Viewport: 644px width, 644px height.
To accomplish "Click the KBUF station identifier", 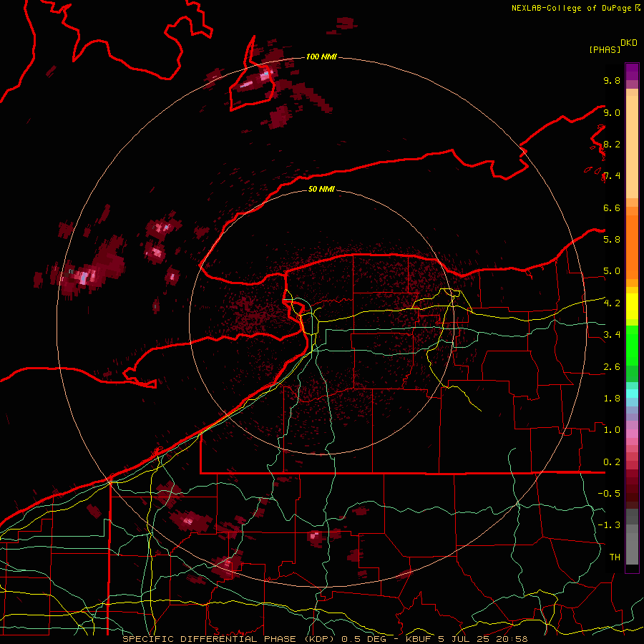I will point(418,639).
